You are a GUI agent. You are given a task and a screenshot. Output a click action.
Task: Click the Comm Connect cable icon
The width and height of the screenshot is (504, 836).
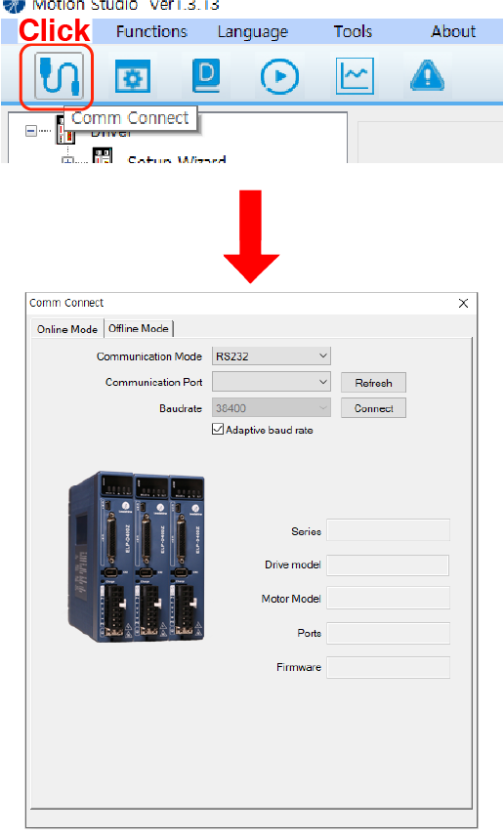(59, 76)
